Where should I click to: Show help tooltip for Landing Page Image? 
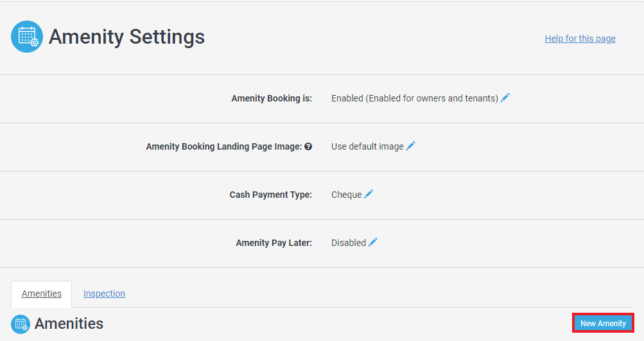click(308, 146)
